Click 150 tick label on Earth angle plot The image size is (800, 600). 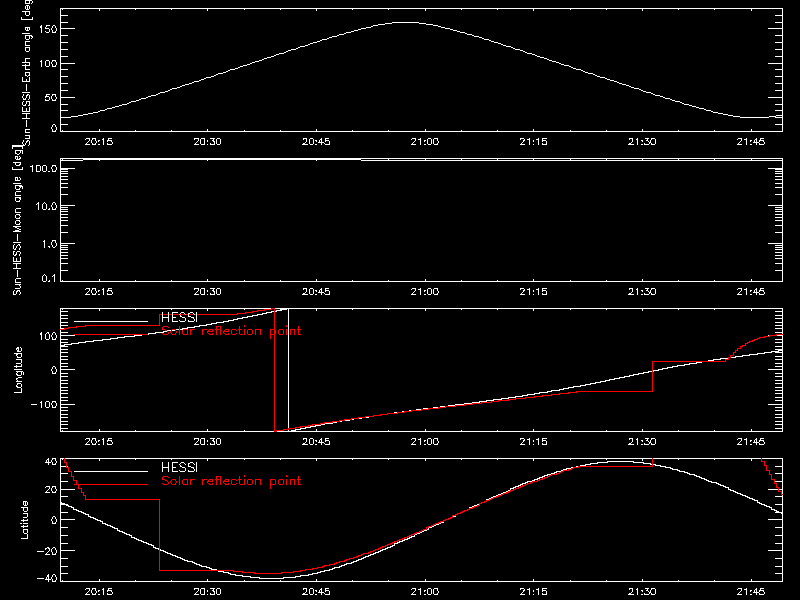pyautogui.click(x=47, y=29)
